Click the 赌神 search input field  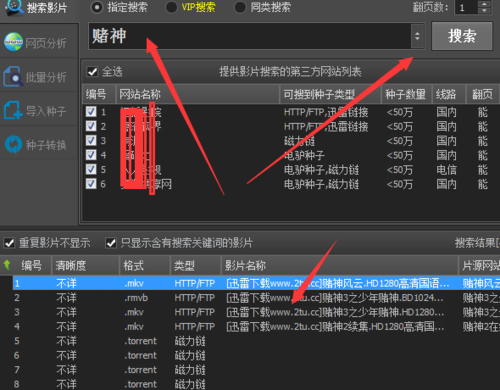pyautogui.click(x=250, y=36)
